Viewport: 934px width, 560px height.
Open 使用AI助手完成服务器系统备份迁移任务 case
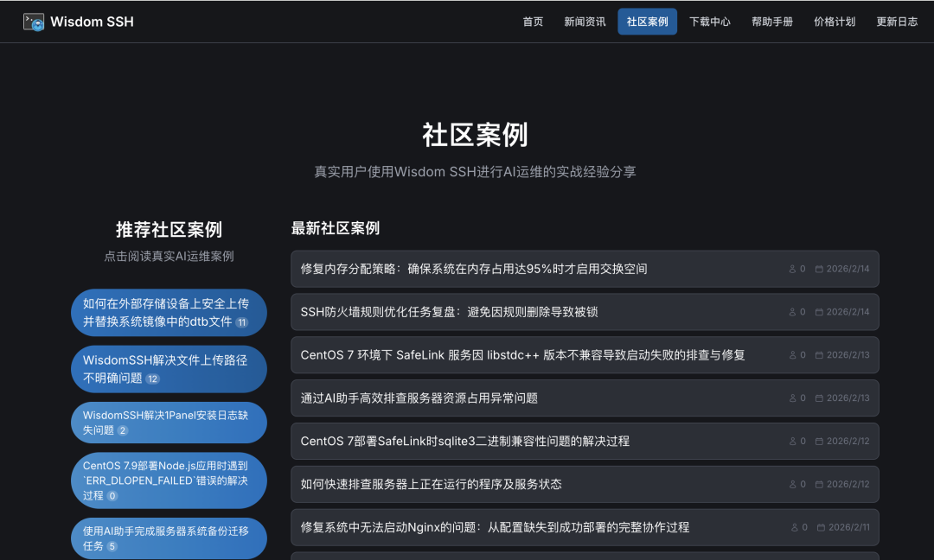pos(169,538)
